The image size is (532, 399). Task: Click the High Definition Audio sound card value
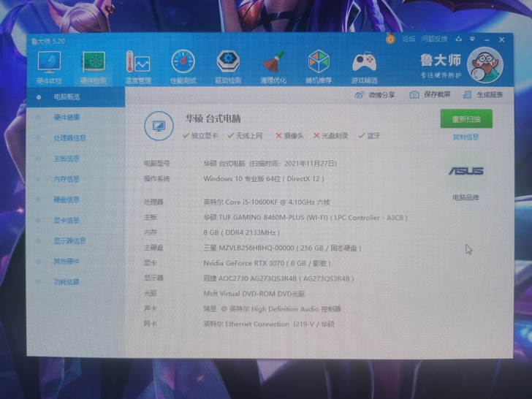click(272, 308)
